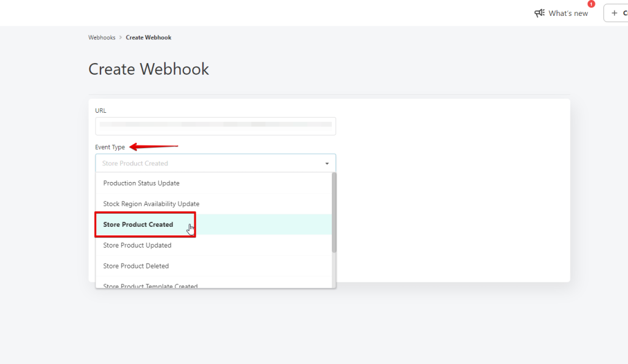
Task: Click the breadcrumb chevron separator after Webhooks
Action: [x=121, y=38]
